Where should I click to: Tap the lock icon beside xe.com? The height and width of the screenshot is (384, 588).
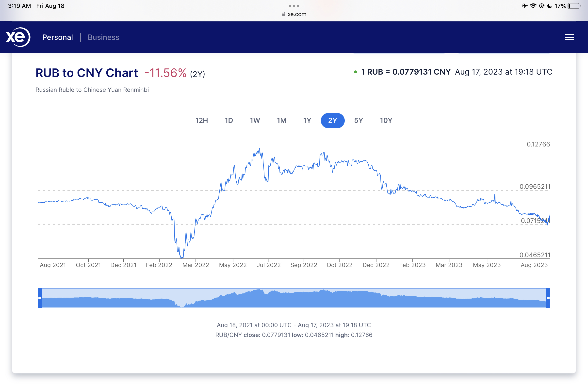point(284,14)
